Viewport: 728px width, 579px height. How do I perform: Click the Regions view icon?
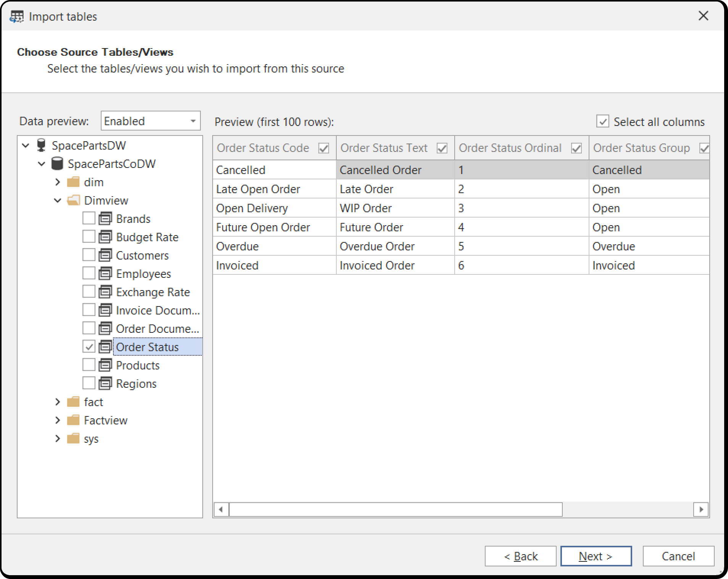point(105,384)
